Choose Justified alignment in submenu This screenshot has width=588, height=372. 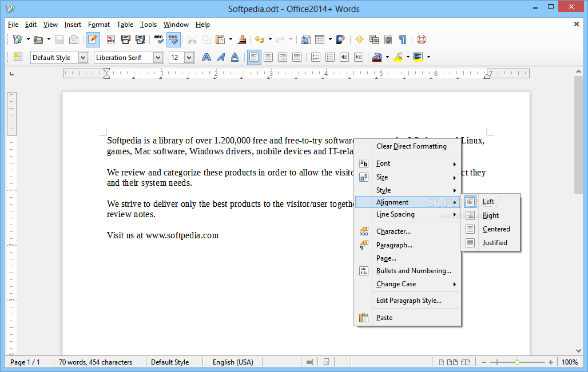tap(490, 243)
